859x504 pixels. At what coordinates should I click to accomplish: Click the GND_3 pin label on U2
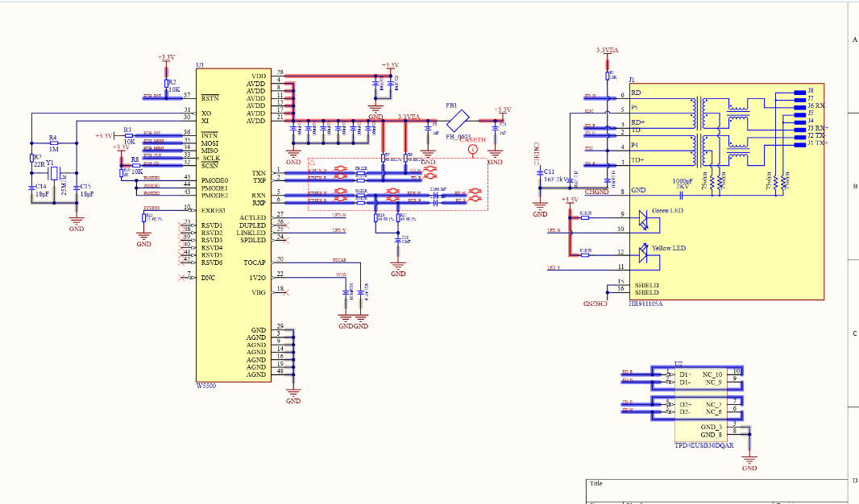[711, 427]
